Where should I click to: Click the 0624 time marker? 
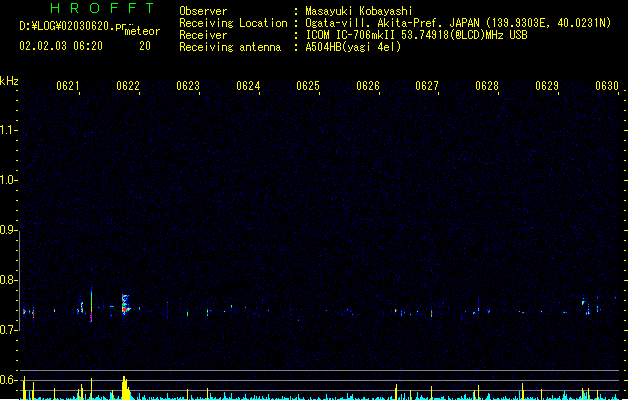[248, 86]
